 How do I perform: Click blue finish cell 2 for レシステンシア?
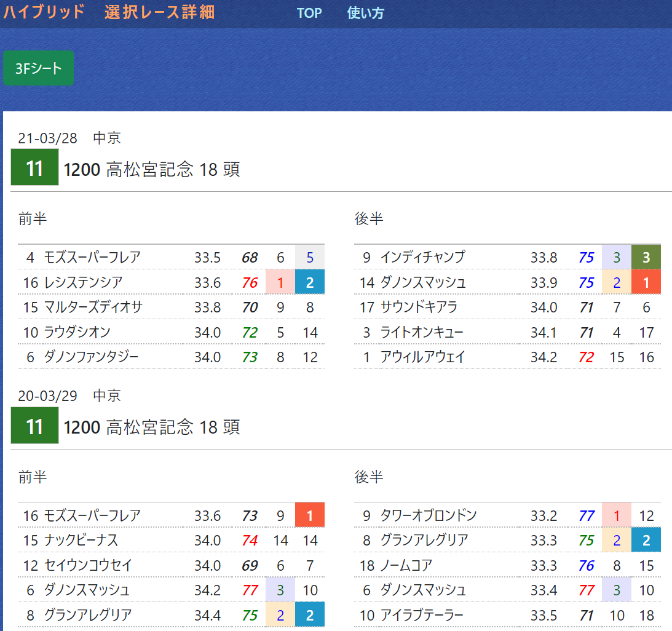tap(310, 282)
